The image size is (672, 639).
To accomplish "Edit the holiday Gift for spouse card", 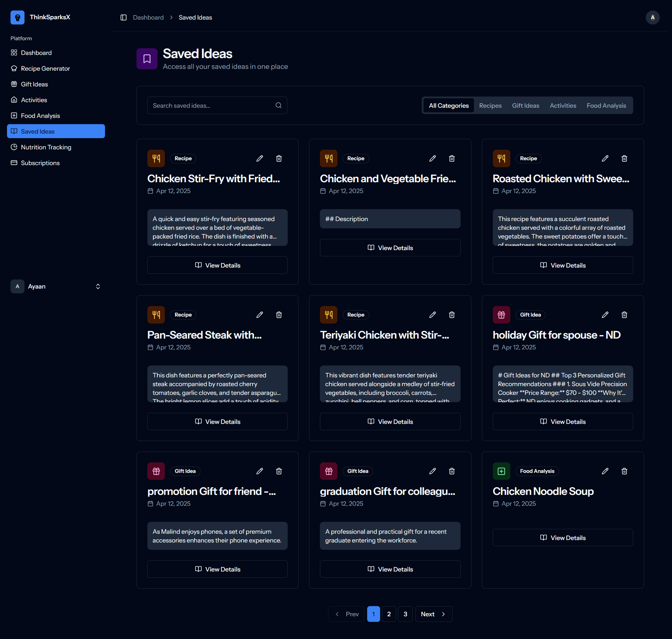I will pos(605,315).
